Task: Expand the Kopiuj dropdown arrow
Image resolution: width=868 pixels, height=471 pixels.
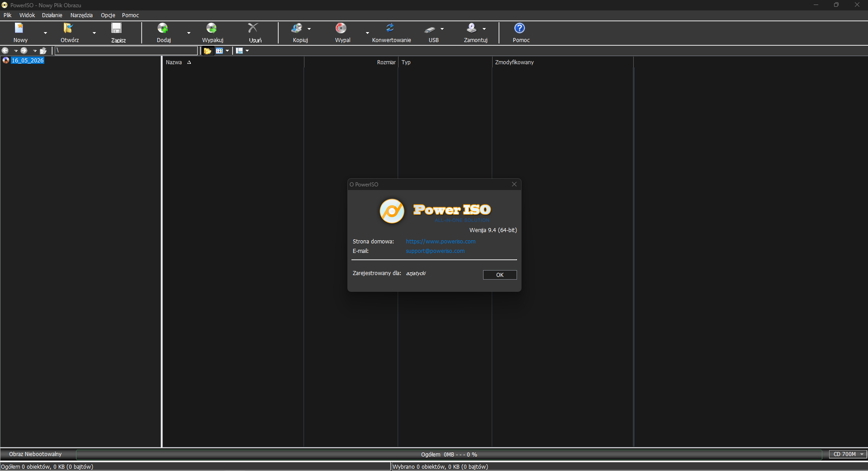Action: (309, 29)
